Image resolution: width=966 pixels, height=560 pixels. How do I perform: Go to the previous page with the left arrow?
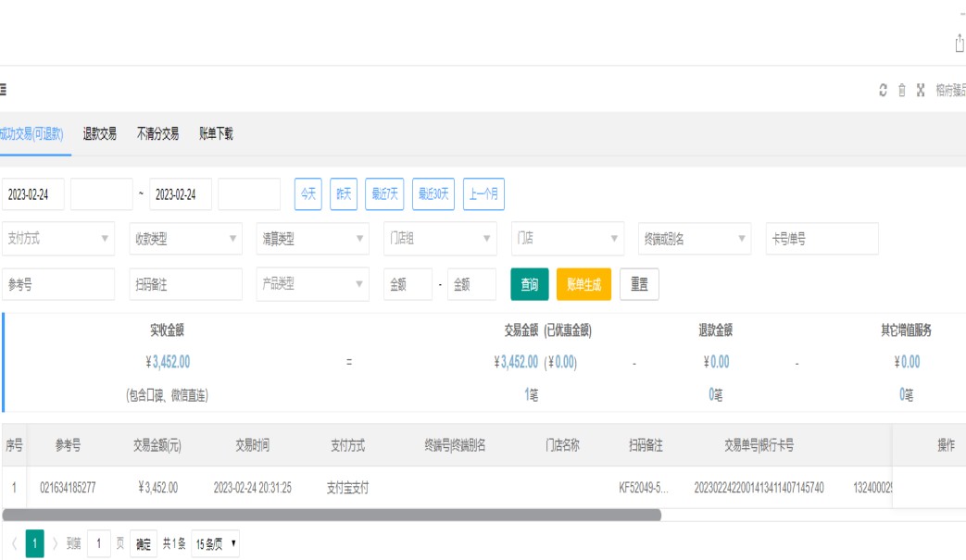[x=12, y=544]
